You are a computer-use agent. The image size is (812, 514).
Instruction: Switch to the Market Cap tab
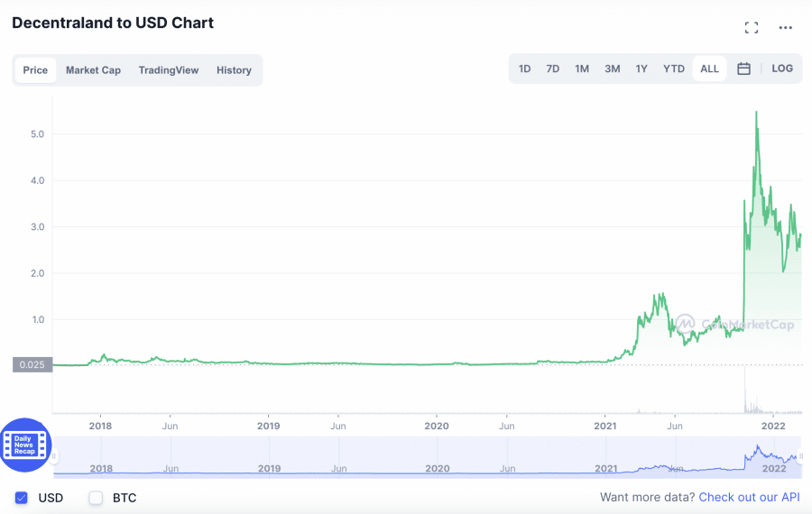click(x=93, y=70)
